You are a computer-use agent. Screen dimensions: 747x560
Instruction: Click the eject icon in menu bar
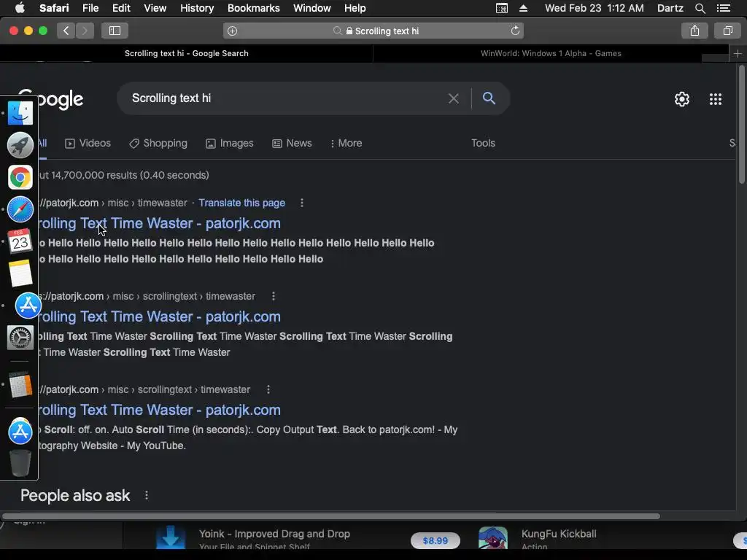tap(523, 8)
